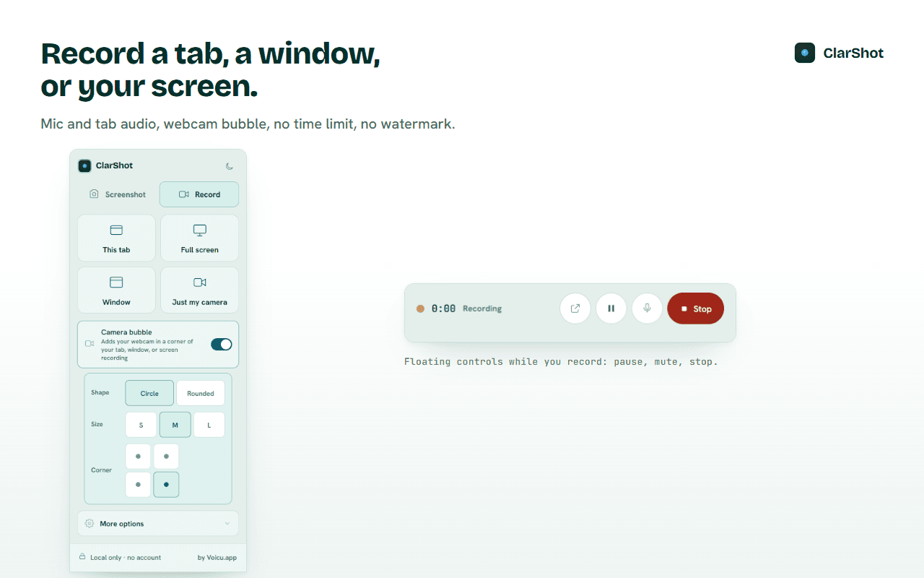
Task: Click the Floating controls caption text
Action: coord(561,361)
